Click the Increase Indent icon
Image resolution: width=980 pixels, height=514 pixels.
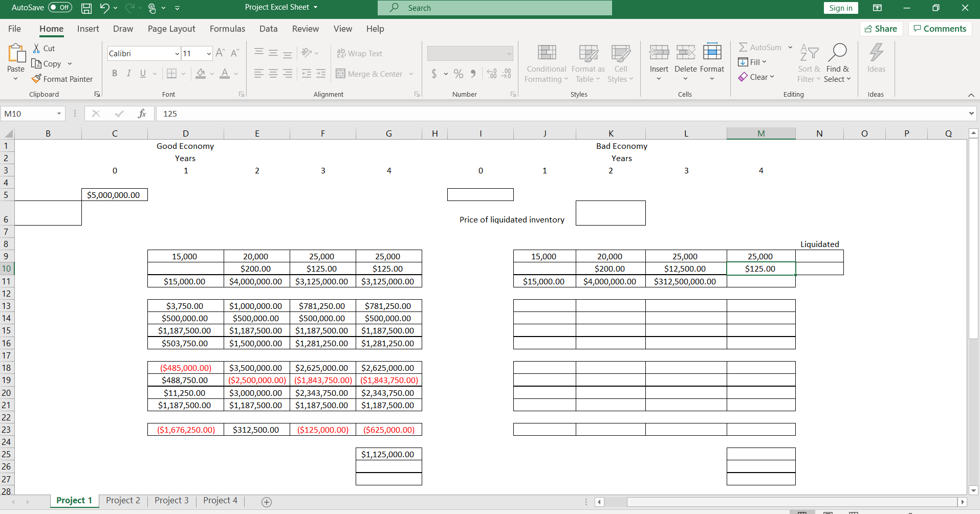[x=321, y=74]
